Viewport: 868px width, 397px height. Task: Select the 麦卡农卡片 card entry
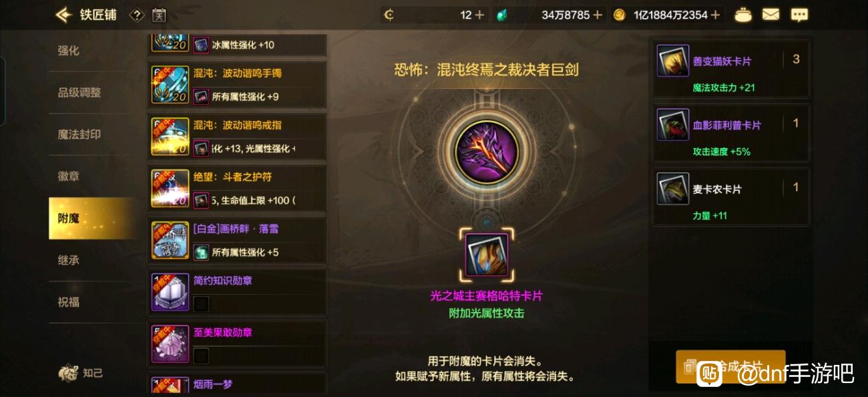click(730, 196)
